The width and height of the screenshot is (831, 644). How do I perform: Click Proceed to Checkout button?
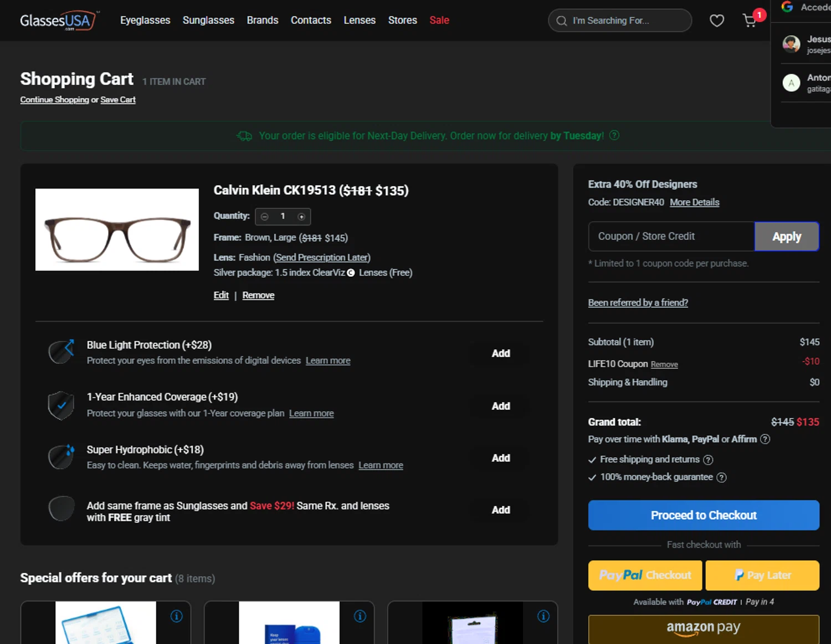click(x=704, y=515)
